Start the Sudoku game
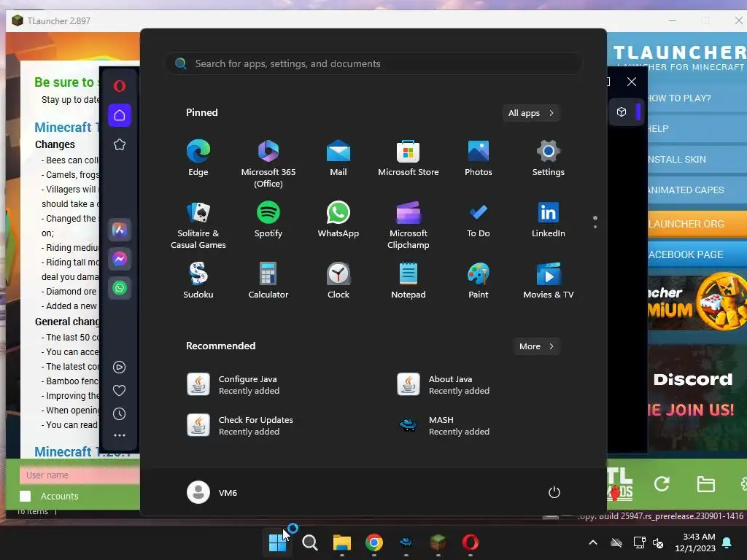The width and height of the screenshot is (747, 560). point(198,281)
